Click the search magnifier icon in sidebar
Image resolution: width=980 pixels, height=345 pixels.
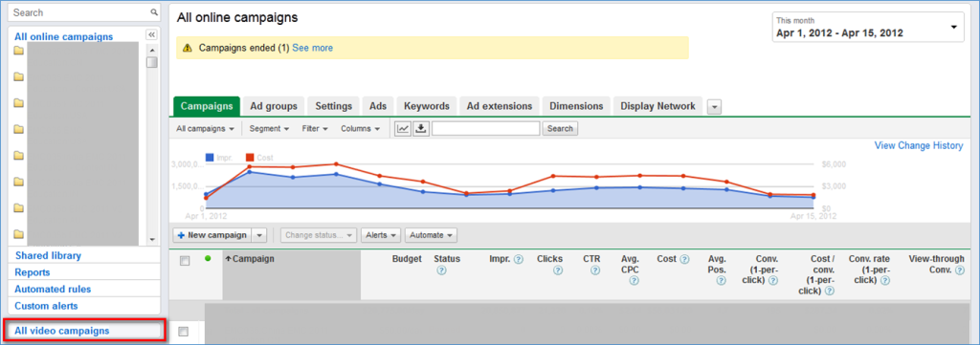coord(154,12)
